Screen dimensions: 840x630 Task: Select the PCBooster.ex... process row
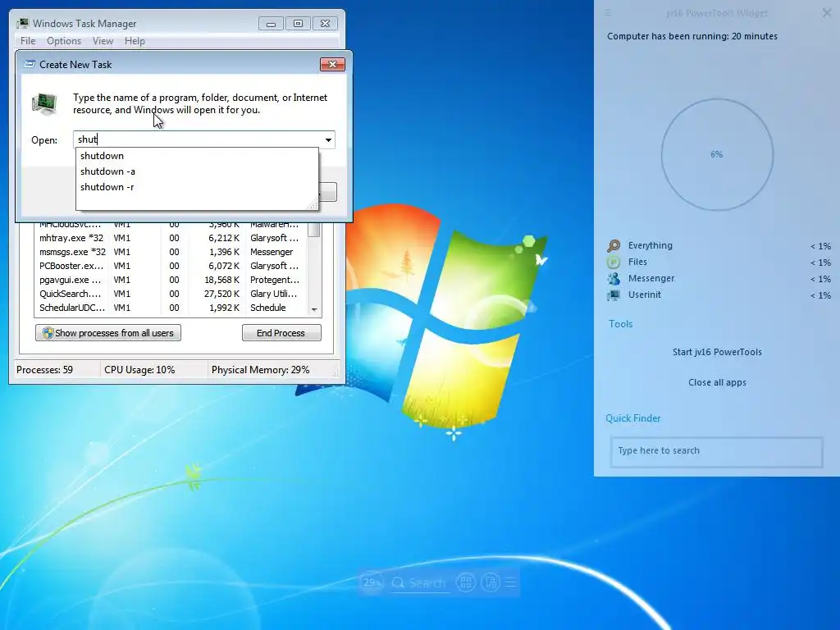tap(171, 266)
